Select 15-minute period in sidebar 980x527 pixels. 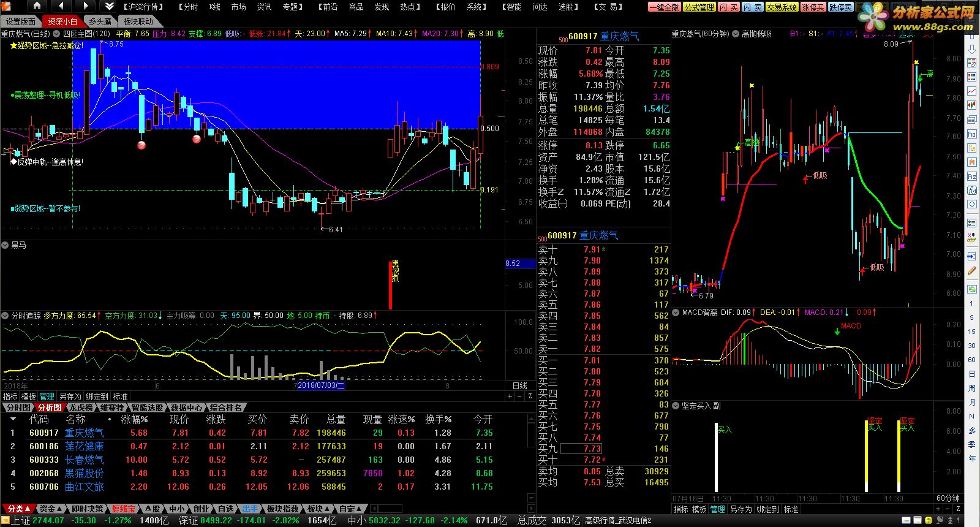[x=971, y=332]
